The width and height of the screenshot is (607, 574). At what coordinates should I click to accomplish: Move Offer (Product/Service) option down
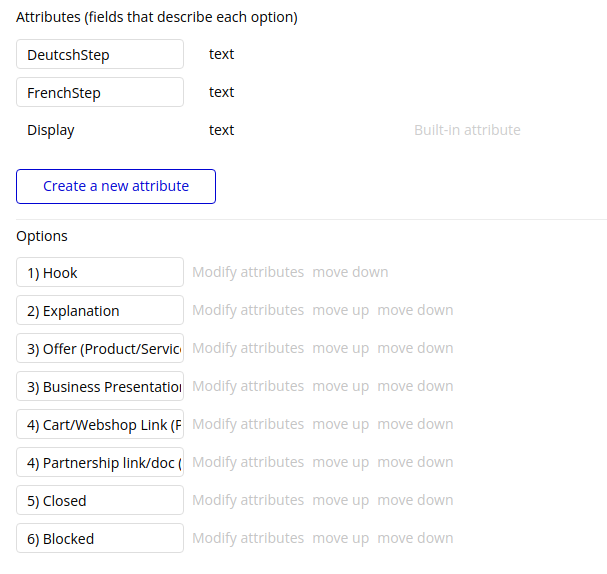(415, 348)
